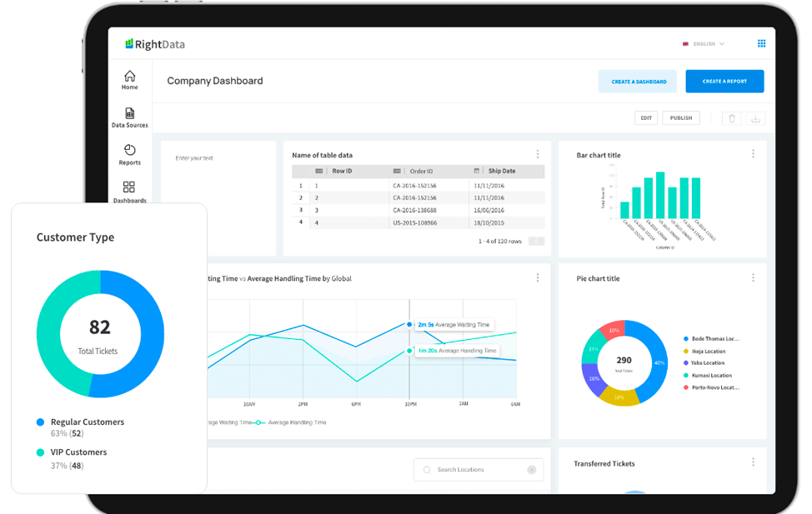Viewport: 812px width, 514px height.
Task: Open Order ID column kebab menu
Action: pos(404,171)
